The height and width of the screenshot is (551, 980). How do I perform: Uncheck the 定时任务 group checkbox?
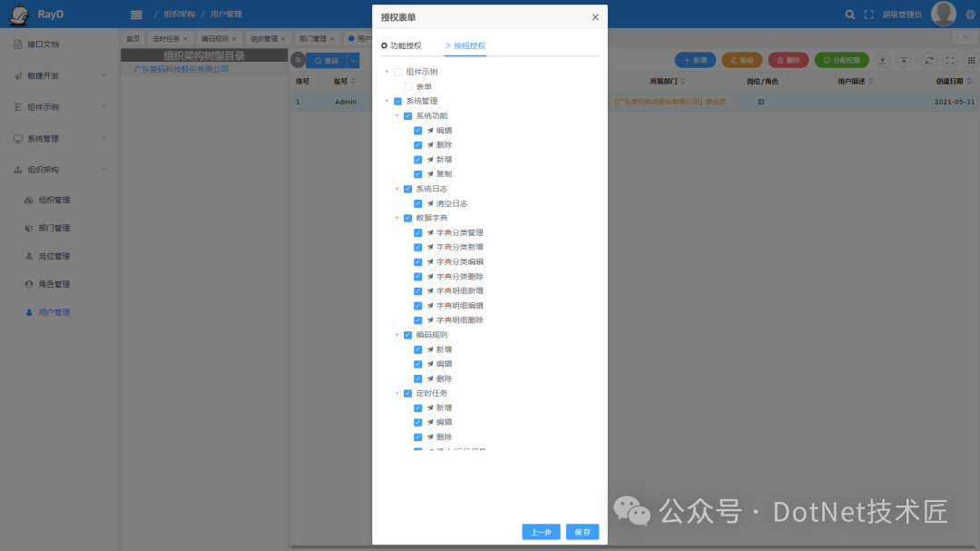tap(407, 393)
